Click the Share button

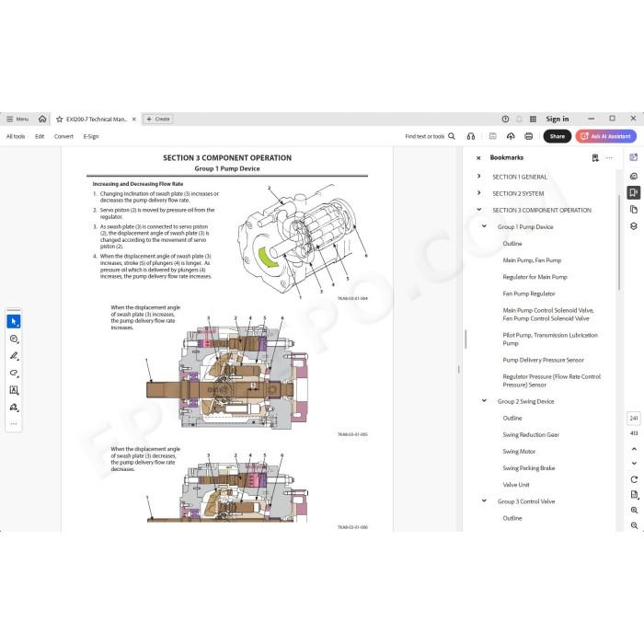pos(557,136)
